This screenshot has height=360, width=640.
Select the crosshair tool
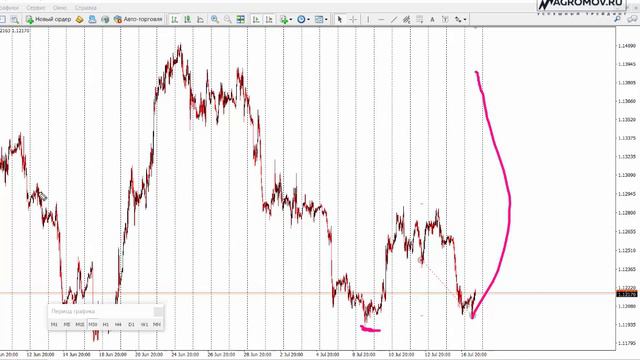[x=353, y=19]
